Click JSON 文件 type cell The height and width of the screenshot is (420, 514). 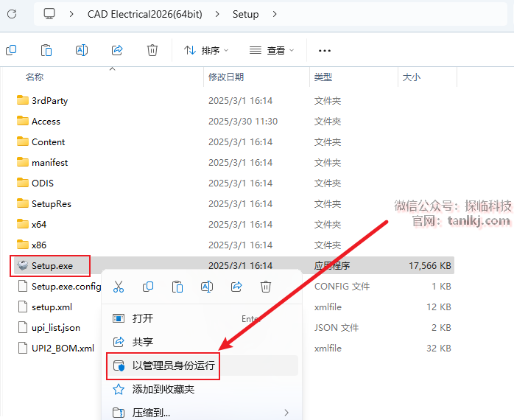point(337,328)
